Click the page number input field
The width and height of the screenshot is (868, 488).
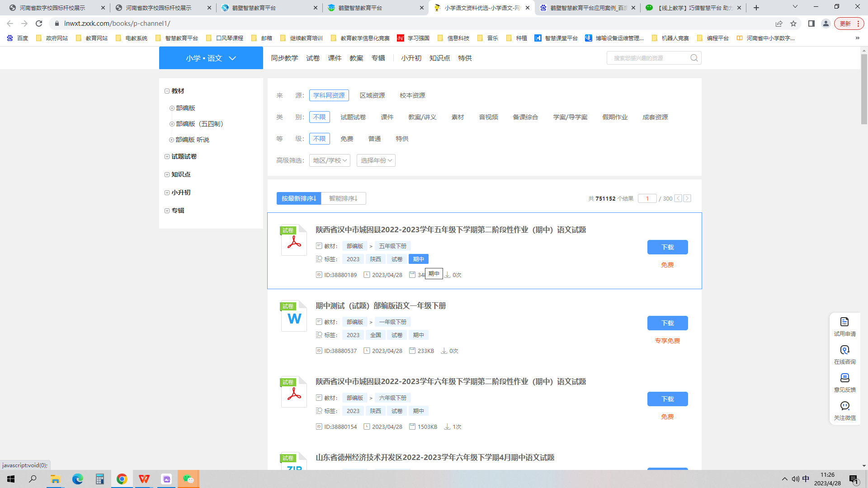647,198
